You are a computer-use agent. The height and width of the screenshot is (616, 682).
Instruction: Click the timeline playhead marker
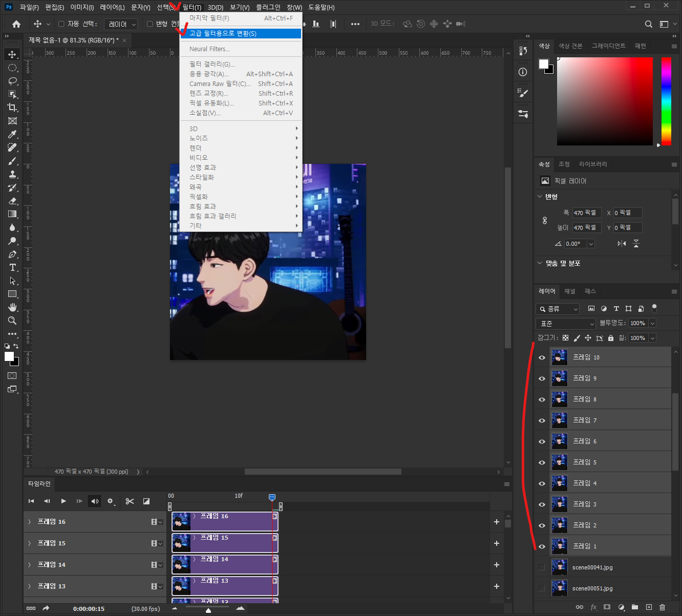point(272,497)
